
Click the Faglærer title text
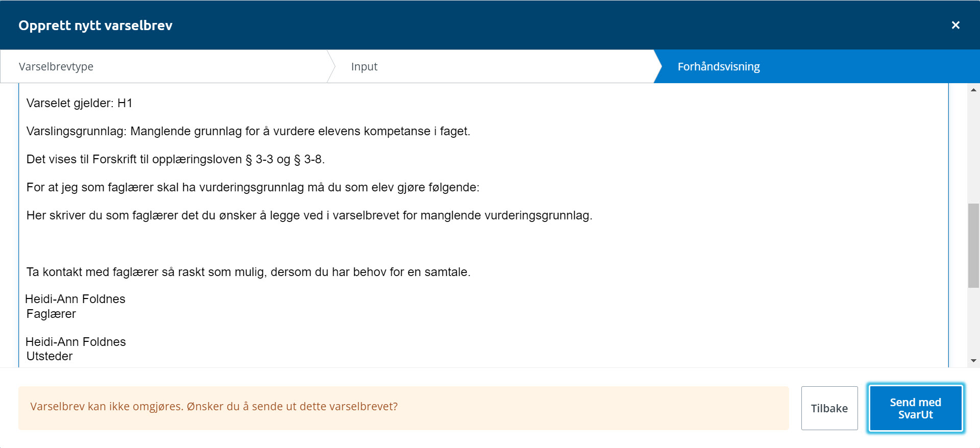[x=51, y=314]
